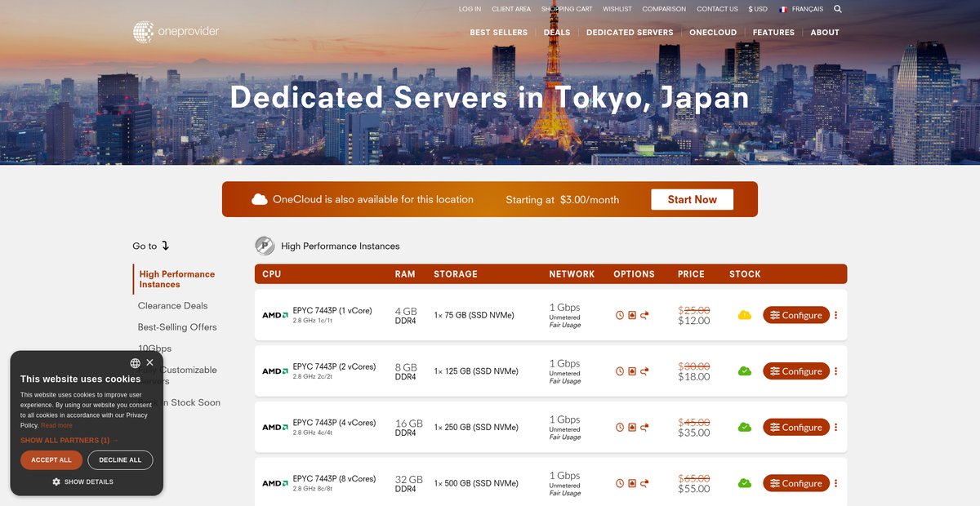This screenshot has width=980, height=506.
Task: Open more options for EPYC 8 vCores row
Action: [x=835, y=483]
